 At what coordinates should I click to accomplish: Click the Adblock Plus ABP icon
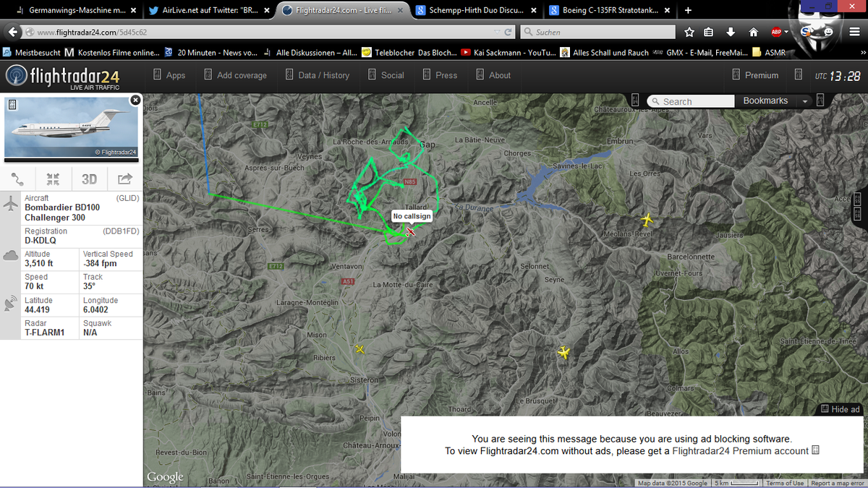pos(776,32)
